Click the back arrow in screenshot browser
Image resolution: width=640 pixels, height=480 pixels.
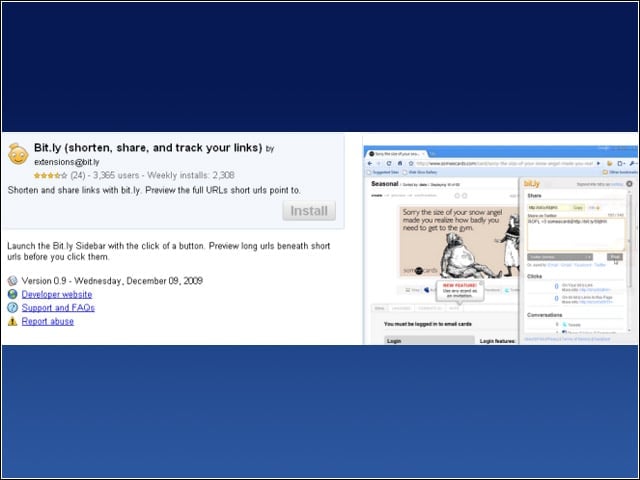tap(370, 163)
